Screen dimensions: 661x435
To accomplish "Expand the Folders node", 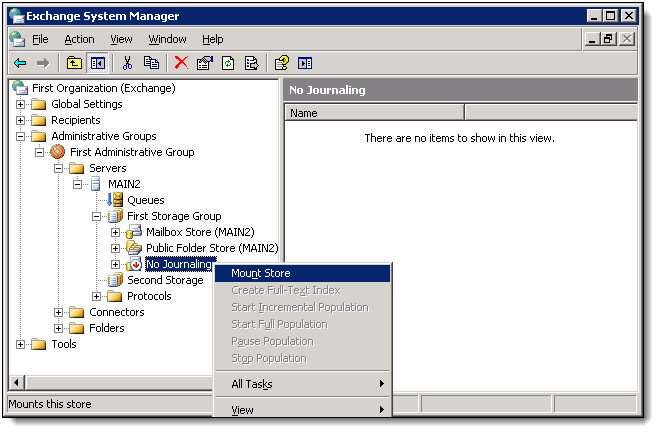I will (x=58, y=328).
